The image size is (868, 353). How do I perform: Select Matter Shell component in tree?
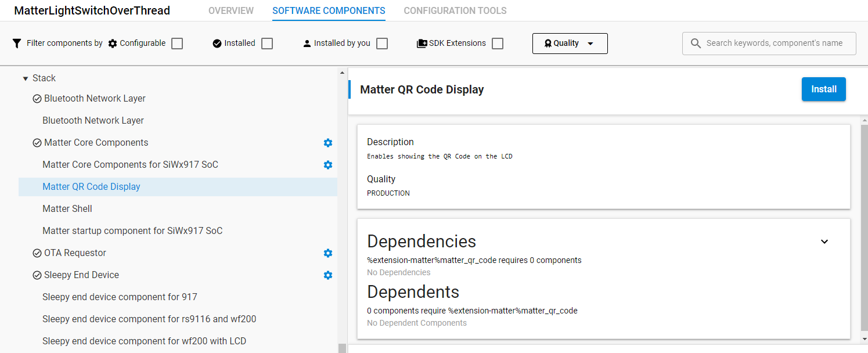[67, 209]
